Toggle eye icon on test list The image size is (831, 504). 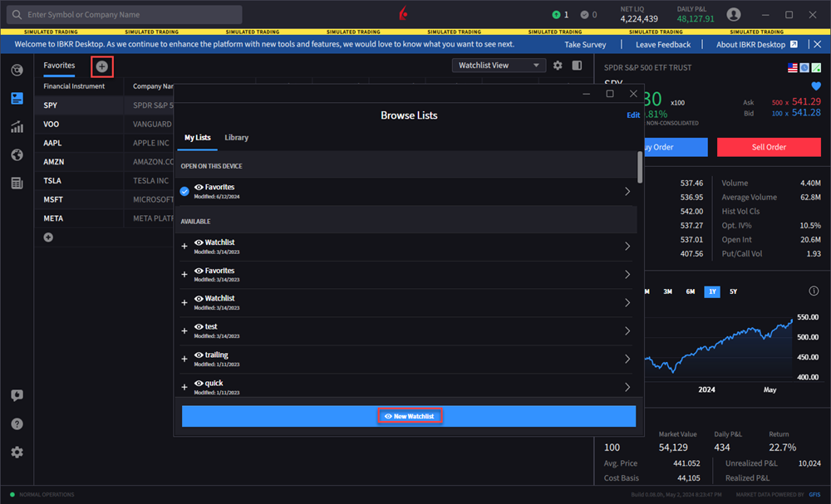(x=199, y=326)
